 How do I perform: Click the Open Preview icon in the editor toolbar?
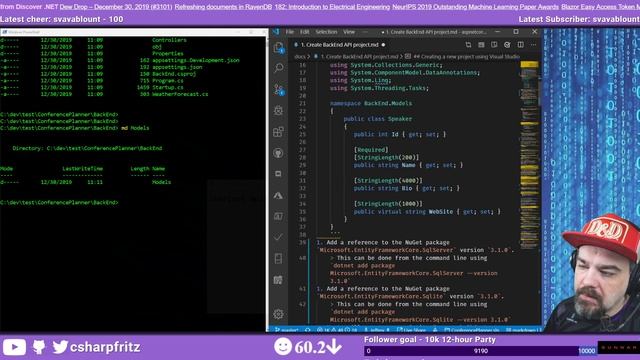click(x=481, y=44)
